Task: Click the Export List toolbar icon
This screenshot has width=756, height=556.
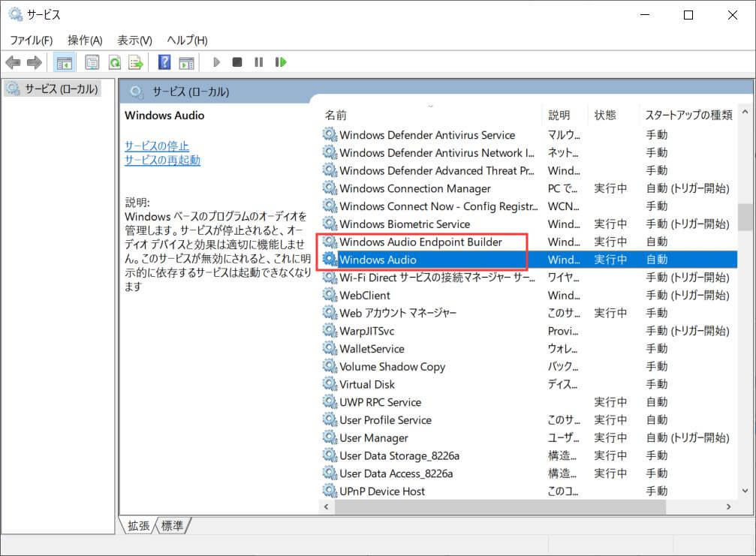Action: pos(136,62)
